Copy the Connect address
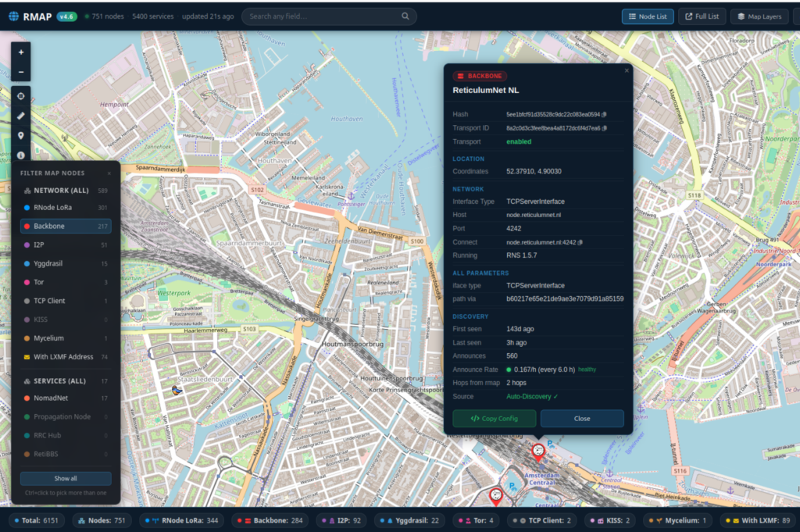 (x=580, y=242)
